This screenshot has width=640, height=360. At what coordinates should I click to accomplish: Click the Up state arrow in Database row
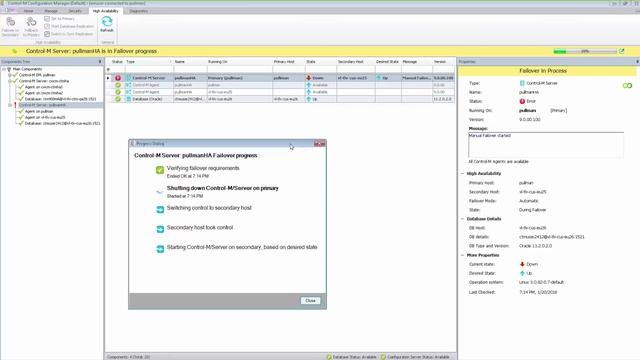point(309,99)
